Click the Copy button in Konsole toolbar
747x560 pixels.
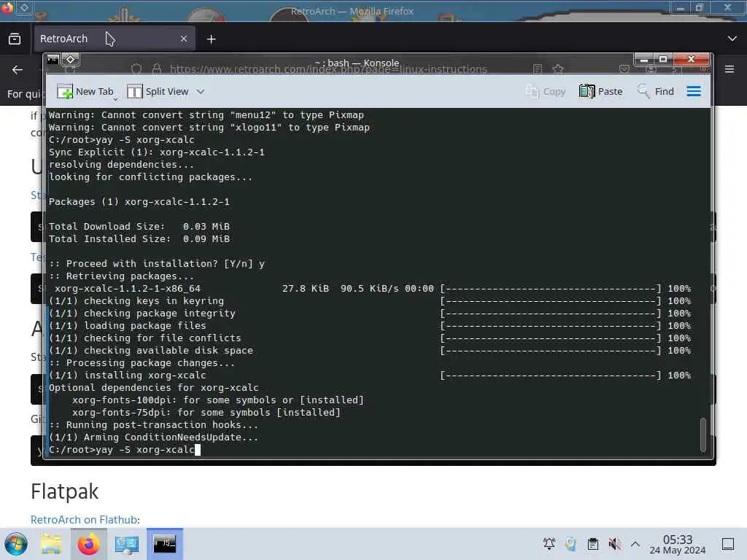[546, 91]
